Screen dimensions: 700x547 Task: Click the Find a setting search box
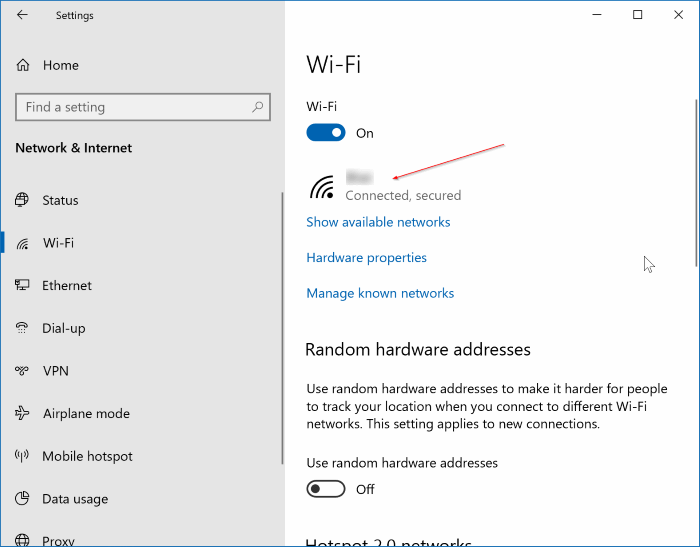(143, 107)
